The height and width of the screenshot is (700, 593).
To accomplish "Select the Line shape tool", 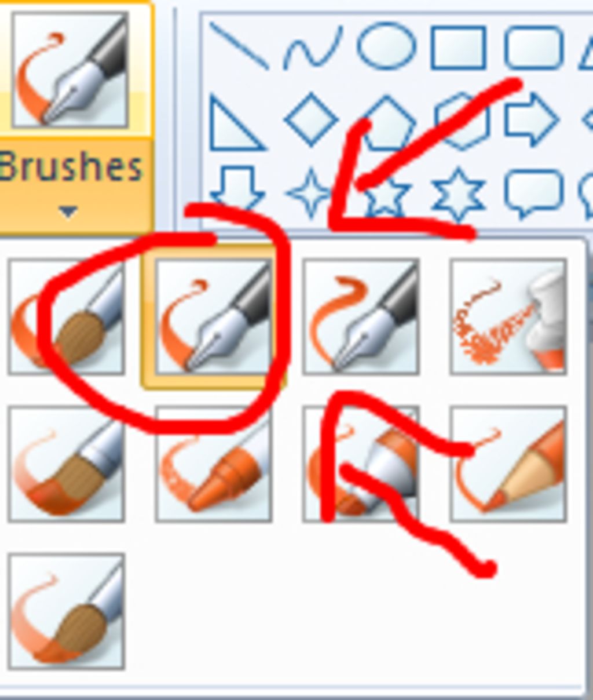I will click(239, 46).
